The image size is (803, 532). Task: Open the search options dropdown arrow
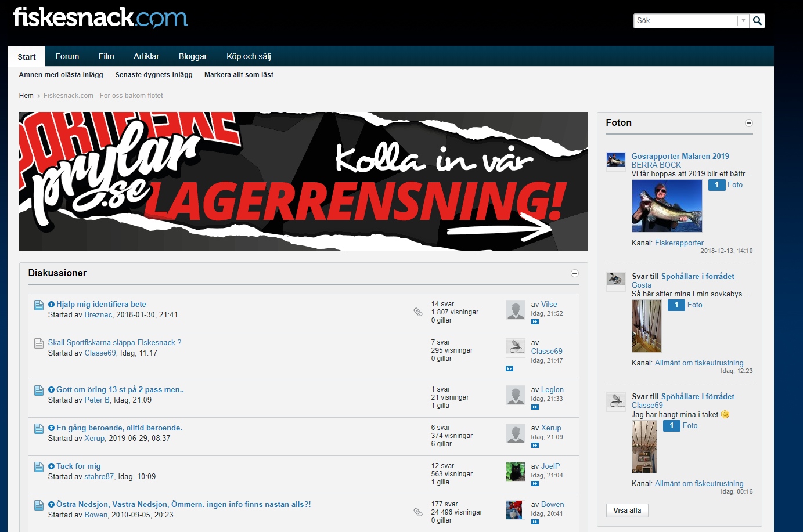(743, 21)
